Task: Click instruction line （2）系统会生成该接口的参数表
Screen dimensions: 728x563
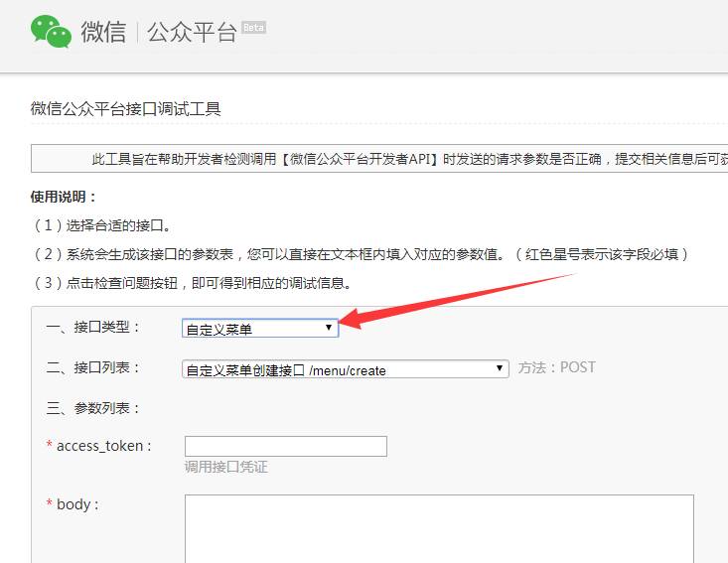Action: click(361, 254)
